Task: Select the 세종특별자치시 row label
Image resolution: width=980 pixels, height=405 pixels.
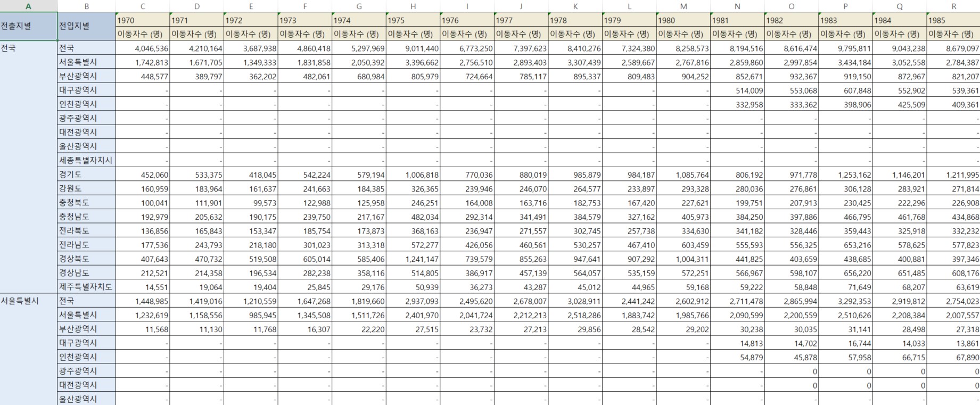Action: coord(87,160)
